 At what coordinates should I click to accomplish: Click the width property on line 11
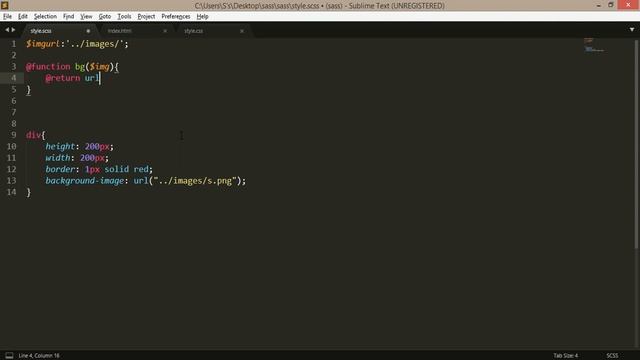click(x=58, y=158)
